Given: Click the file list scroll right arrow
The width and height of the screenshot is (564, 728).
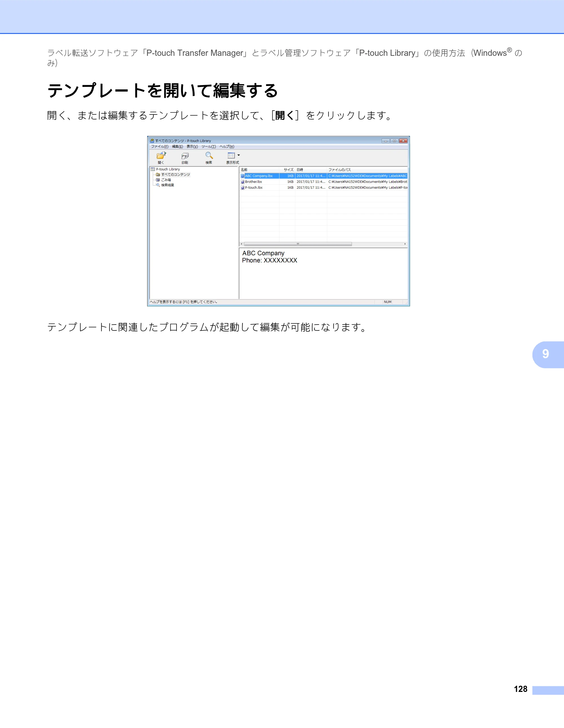Looking at the screenshot, I should pos(405,244).
